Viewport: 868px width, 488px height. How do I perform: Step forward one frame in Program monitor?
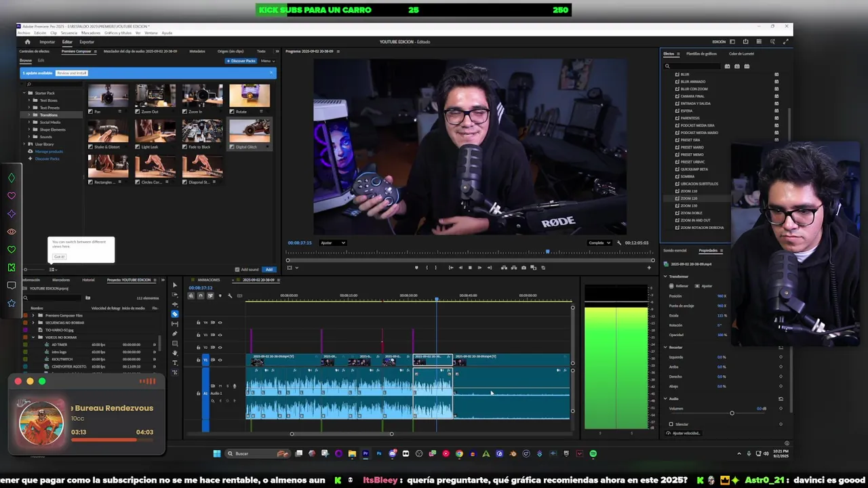479,268
